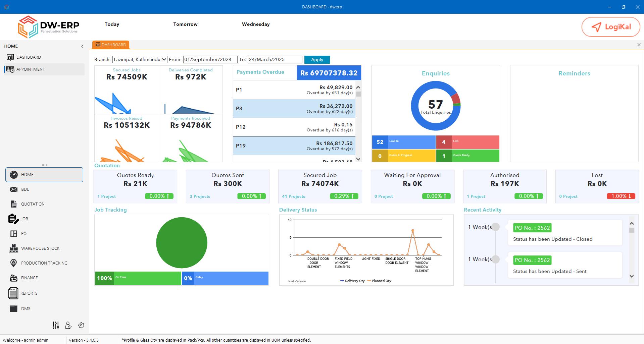Click the LogiKal button
Viewport: 644px width, 344px height.
click(x=611, y=27)
